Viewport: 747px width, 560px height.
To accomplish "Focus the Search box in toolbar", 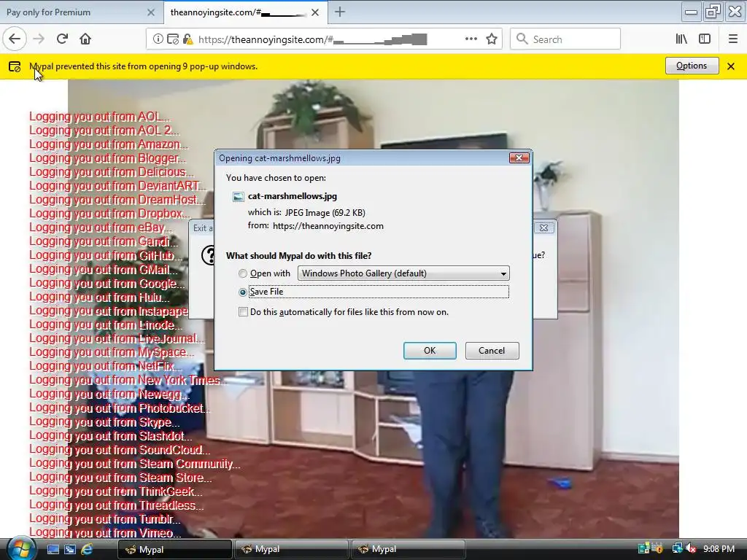I will pos(565,39).
